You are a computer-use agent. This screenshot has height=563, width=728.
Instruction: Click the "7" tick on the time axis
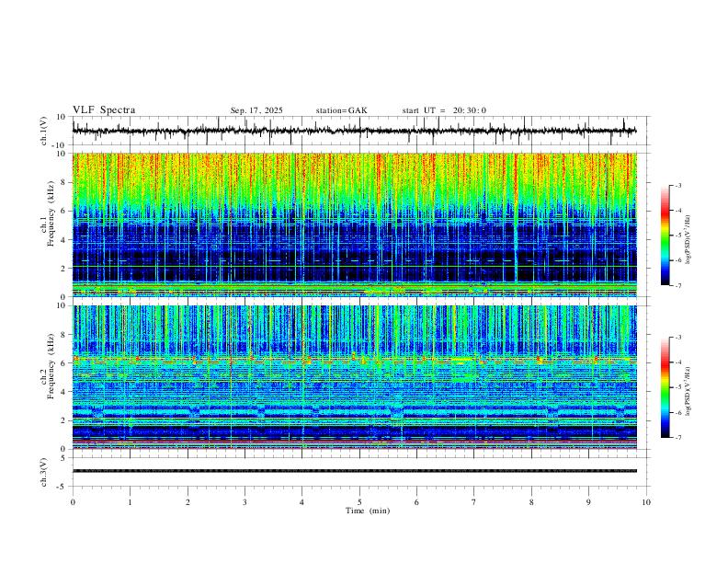(474, 502)
